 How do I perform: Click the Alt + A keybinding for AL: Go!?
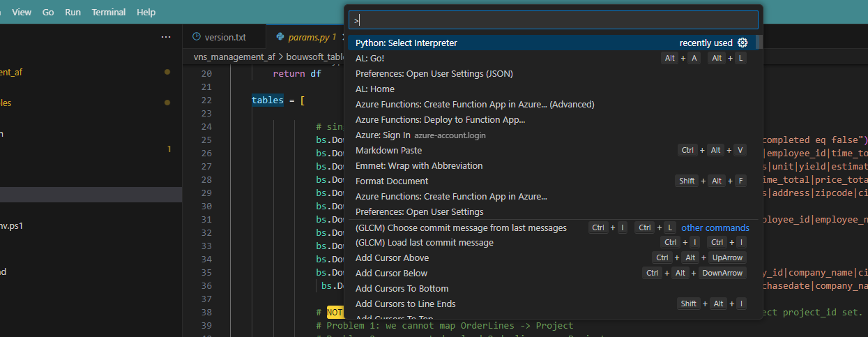tap(680, 58)
